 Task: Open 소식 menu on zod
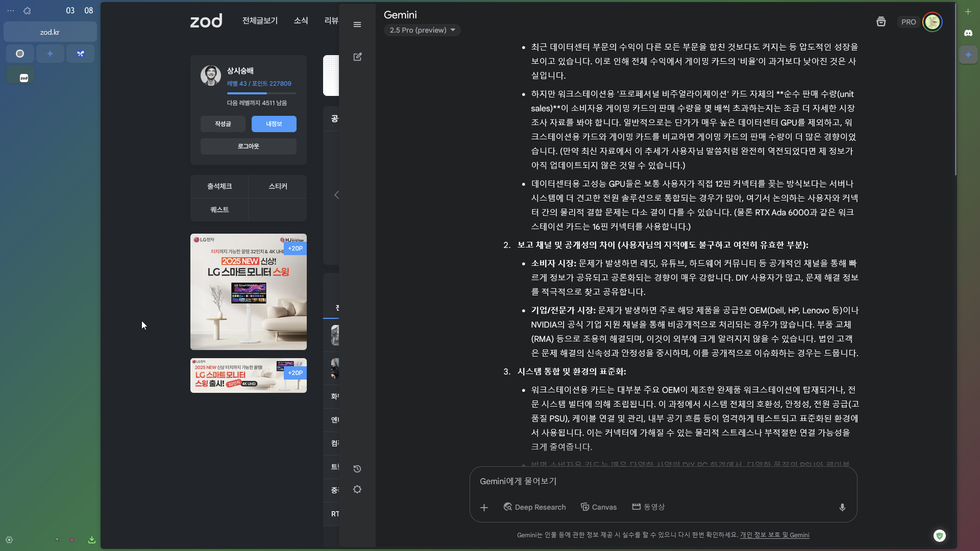pos(301,20)
